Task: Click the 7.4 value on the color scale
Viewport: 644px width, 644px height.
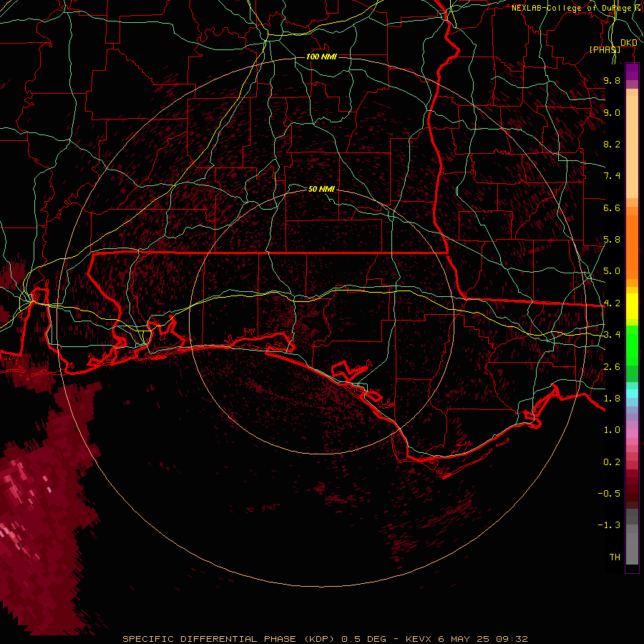Action: point(612,176)
